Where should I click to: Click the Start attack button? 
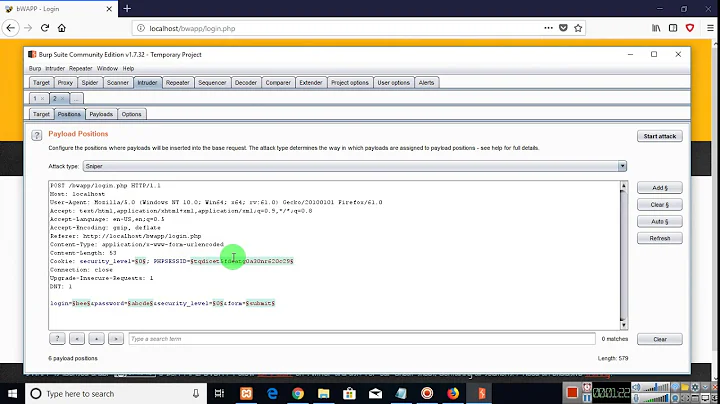660,136
